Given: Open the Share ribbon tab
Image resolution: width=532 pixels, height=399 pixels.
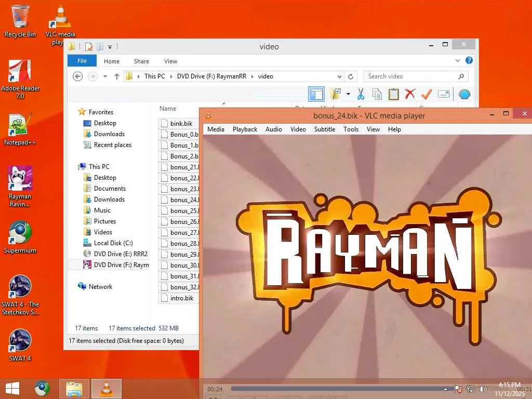Looking at the screenshot, I should pos(141,61).
